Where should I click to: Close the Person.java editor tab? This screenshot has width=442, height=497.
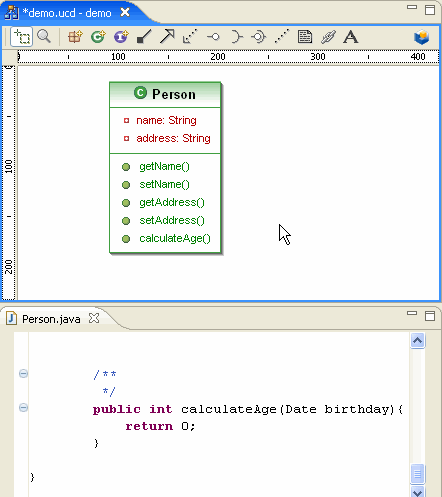(94, 318)
